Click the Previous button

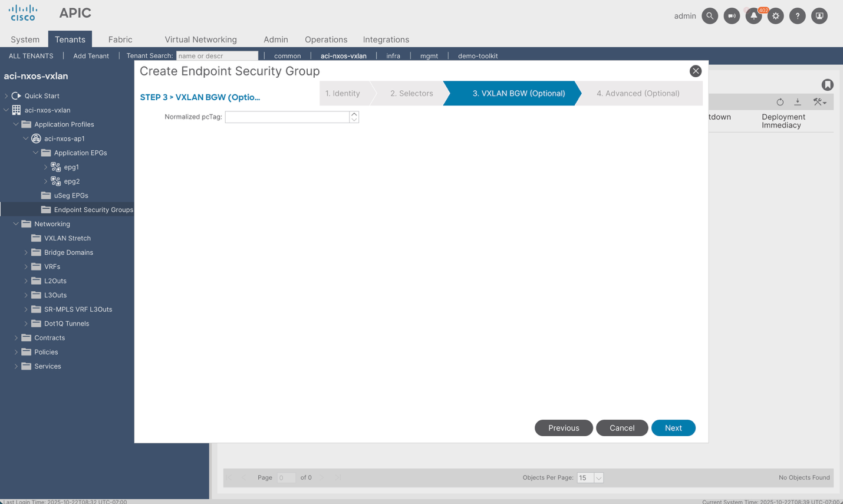click(564, 428)
